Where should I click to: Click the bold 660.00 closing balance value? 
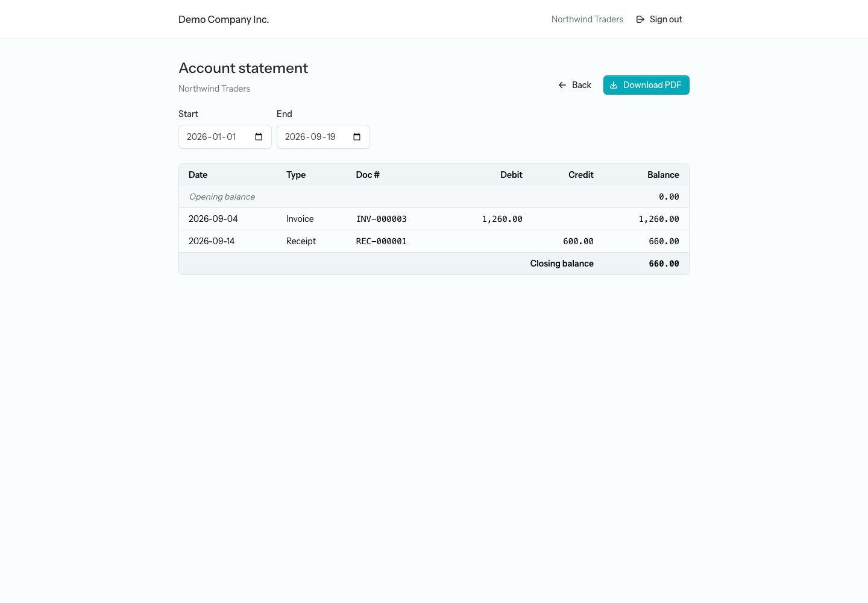664,264
